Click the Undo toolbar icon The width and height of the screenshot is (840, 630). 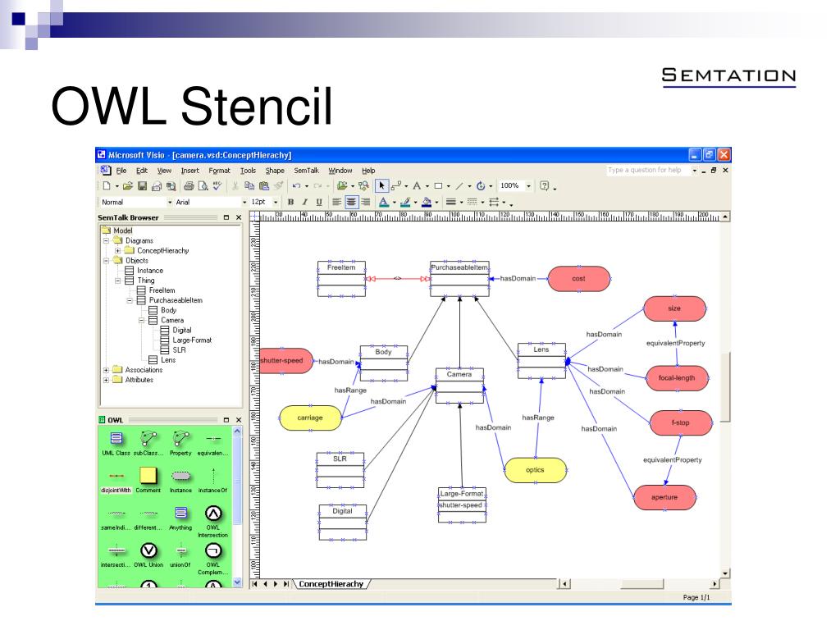coord(296,186)
